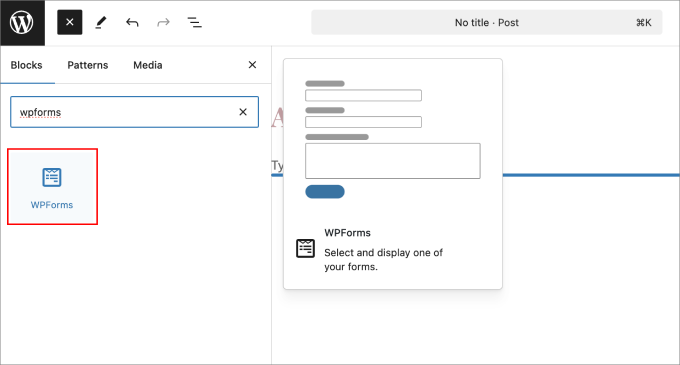The width and height of the screenshot is (680, 365).
Task: Click the ⌘K shortcut label
Action: (x=644, y=23)
